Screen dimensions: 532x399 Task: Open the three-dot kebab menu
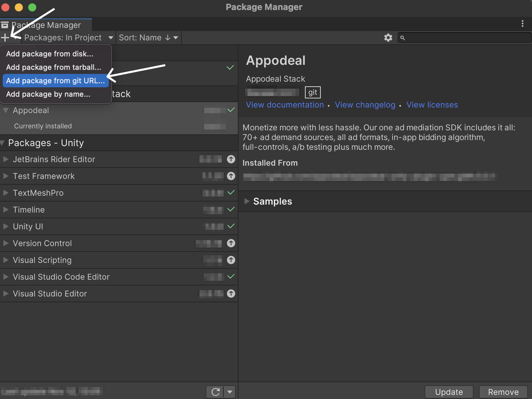point(522,24)
